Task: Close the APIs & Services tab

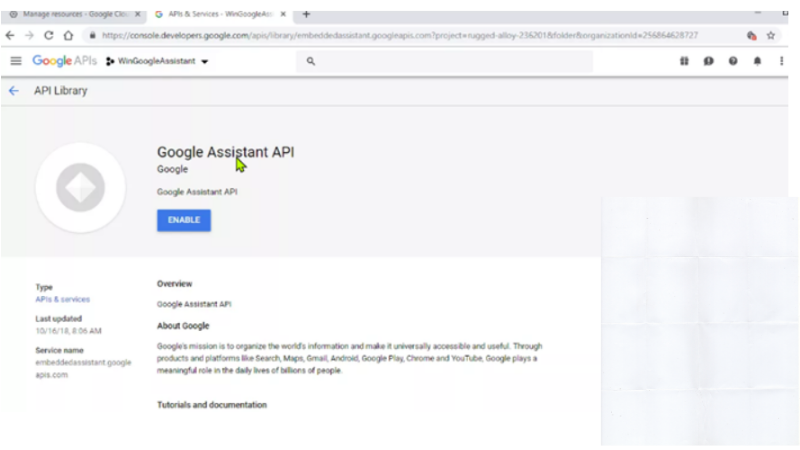Action: point(283,14)
